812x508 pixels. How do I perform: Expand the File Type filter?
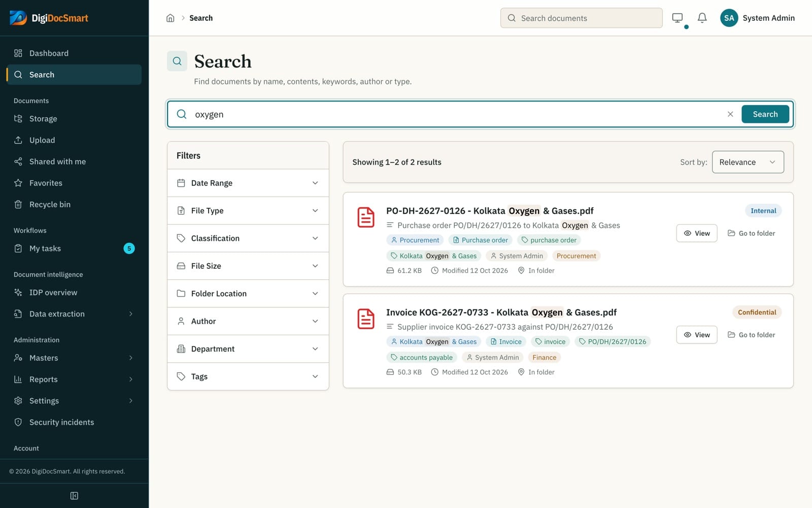pos(248,210)
